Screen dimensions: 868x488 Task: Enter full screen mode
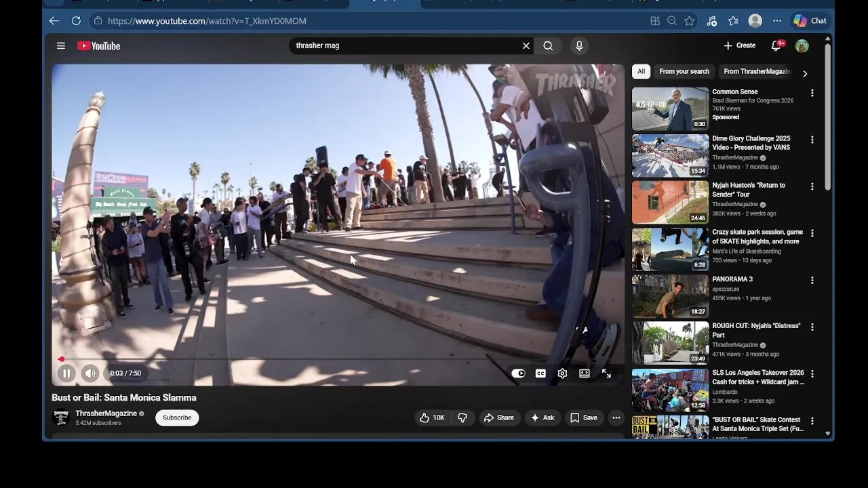(x=606, y=373)
